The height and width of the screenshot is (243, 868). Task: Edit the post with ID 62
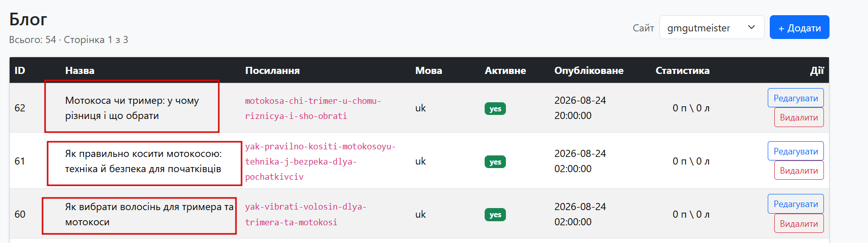click(796, 98)
